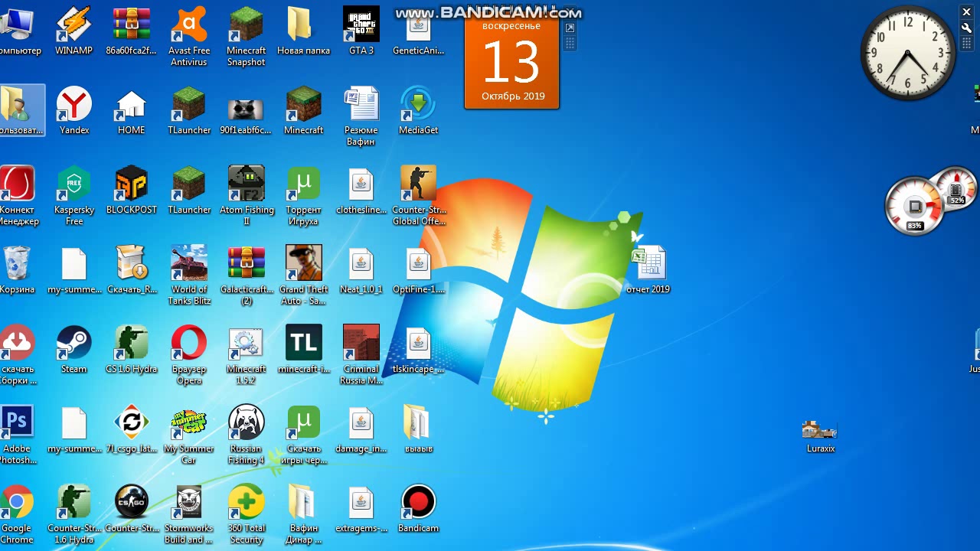
Task: Launch World of Tanks Blitz
Action: 189,275
